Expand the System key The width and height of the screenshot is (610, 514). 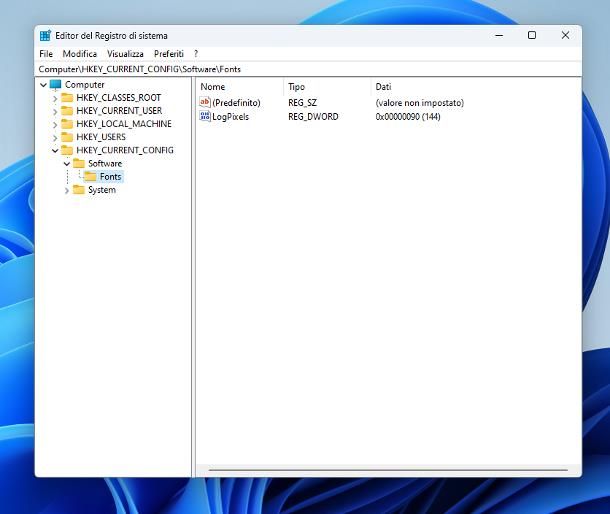point(67,190)
